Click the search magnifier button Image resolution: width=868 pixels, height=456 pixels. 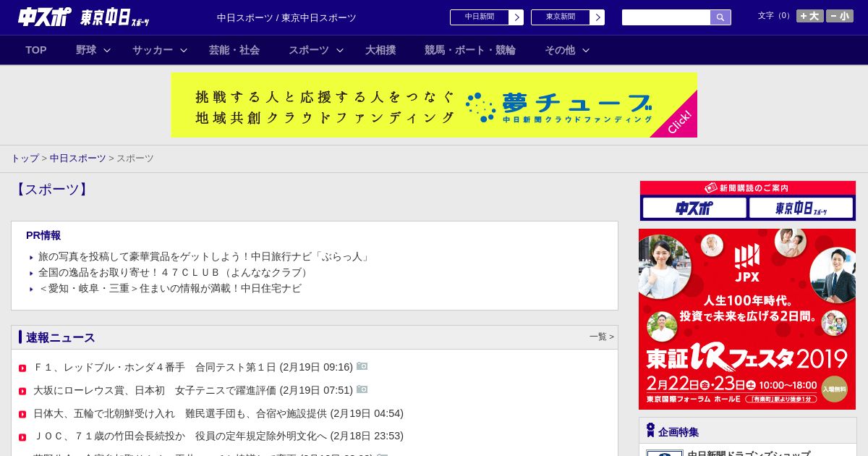point(720,17)
